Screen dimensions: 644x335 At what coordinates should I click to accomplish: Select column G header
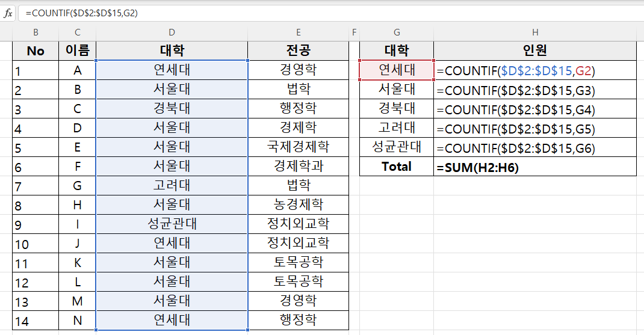coord(397,32)
